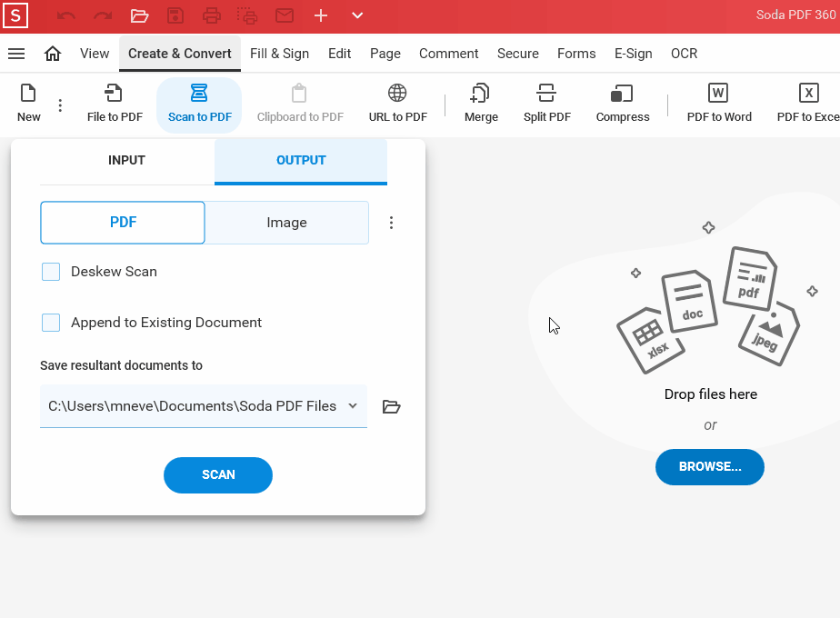Open the Page tab
The width and height of the screenshot is (840, 618).
[385, 54]
